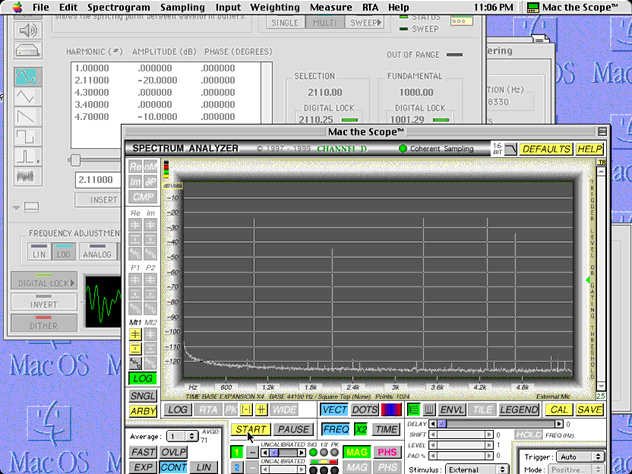
Task: Open the File menu
Action: 41,7
